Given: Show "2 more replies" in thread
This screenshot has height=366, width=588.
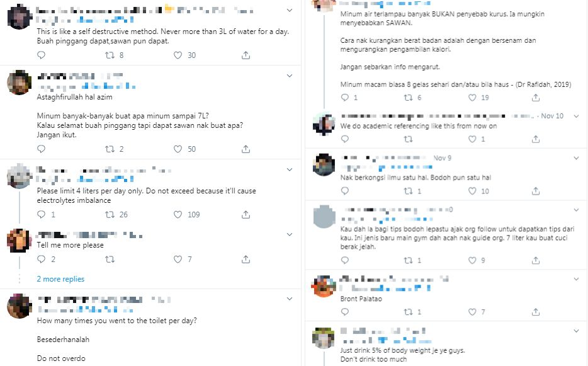Looking at the screenshot, I should click(x=60, y=279).
